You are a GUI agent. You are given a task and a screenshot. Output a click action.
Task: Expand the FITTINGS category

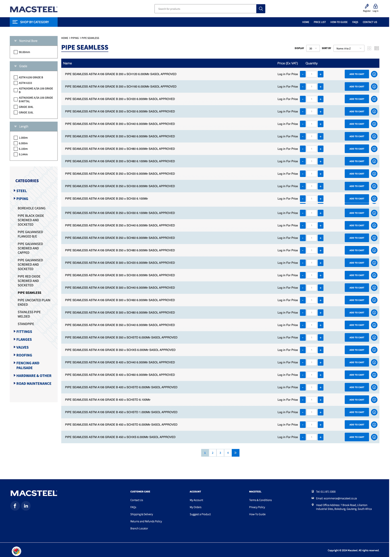(x=24, y=332)
